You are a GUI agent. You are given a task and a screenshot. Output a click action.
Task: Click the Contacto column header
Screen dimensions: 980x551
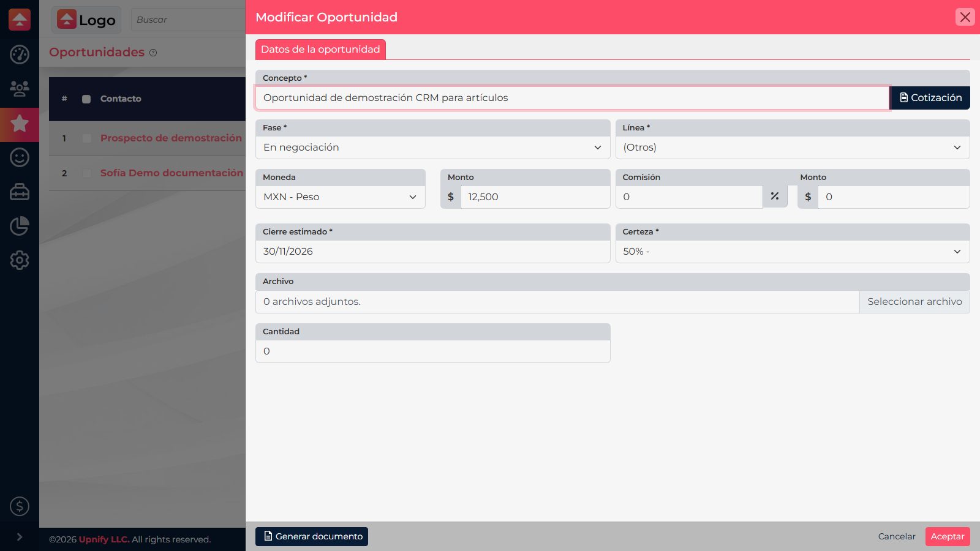tap(121, 99)
